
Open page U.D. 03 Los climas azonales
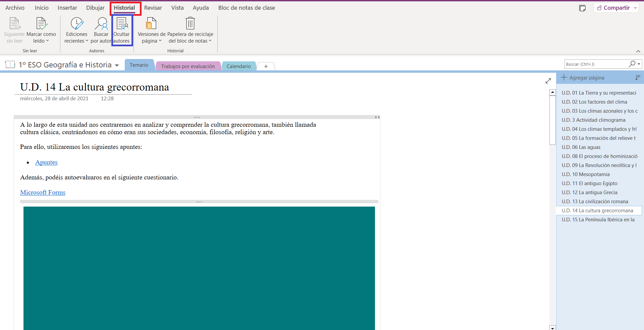point(599,111)
